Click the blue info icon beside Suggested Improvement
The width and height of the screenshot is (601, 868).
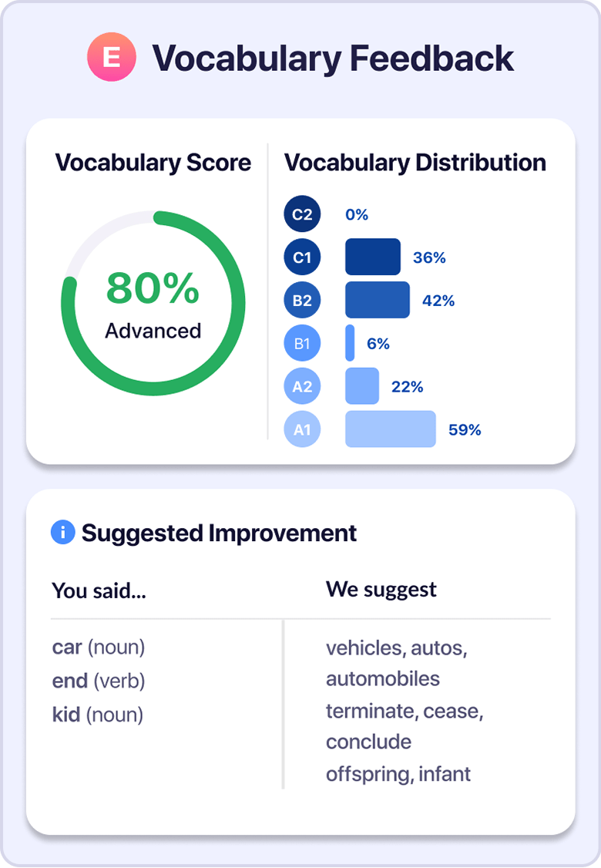[x=62, y=532]
